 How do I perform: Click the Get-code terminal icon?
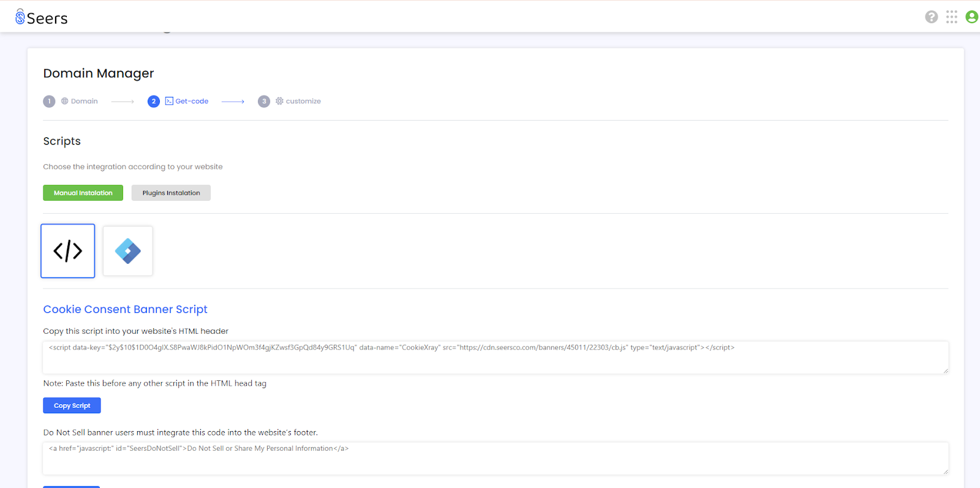169,101
